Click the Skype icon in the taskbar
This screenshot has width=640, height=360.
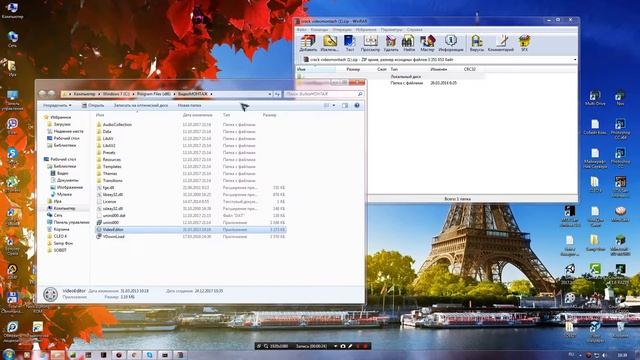tap(149, 355)
